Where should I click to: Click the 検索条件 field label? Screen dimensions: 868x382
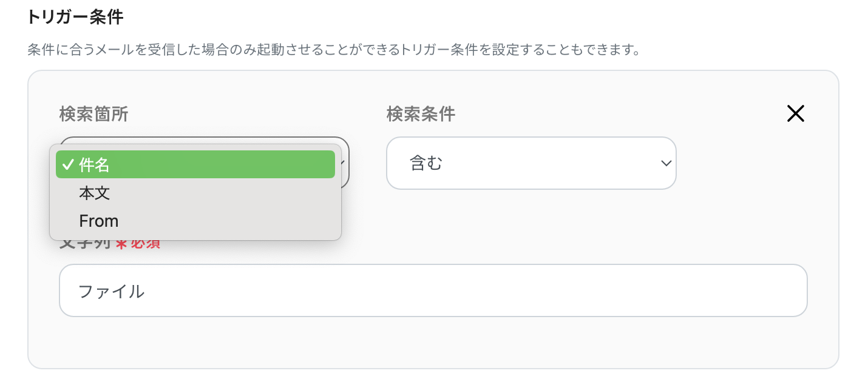point(421,114)
